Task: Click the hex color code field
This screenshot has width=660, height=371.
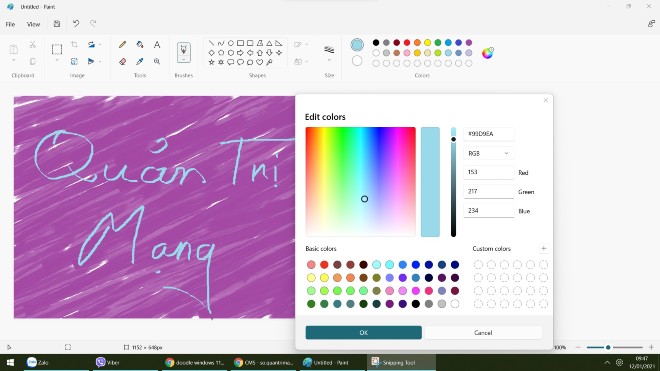Action: [x=489, y=134]
